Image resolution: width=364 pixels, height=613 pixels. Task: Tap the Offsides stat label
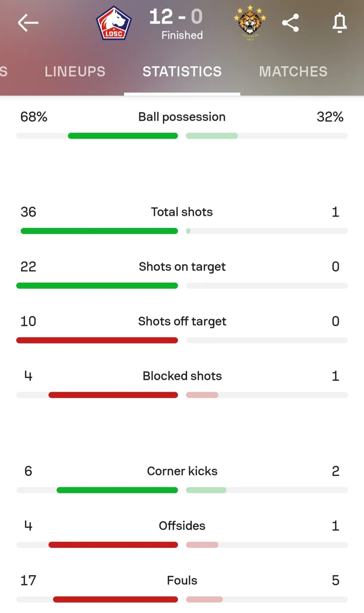point(182,526)
